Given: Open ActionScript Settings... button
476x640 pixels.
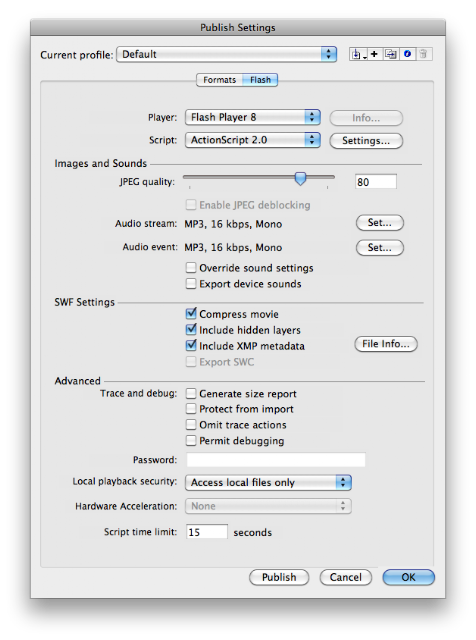Looking at the screenshot, I should [366, 141].
